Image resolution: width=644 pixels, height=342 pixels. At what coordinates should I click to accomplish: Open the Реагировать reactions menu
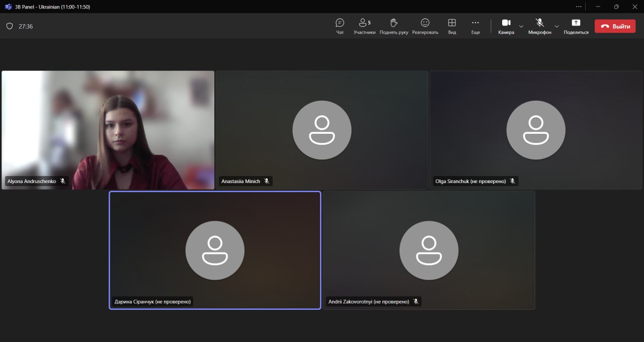coord(425,26)
